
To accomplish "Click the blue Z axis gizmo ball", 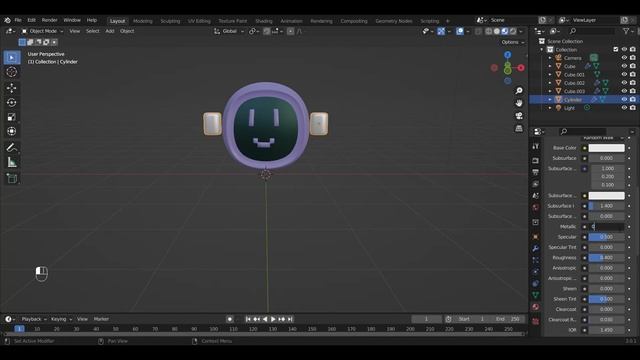I will click(507, 55).
